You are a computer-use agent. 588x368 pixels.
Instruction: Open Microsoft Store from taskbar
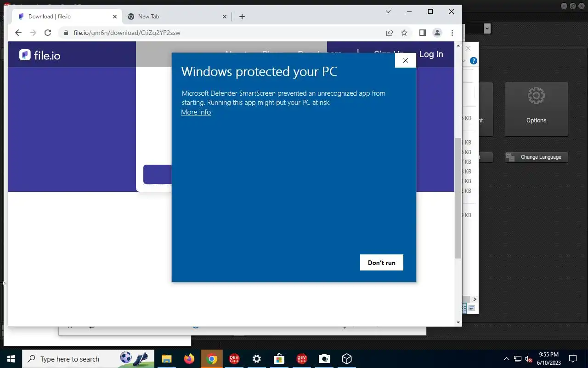279,359
